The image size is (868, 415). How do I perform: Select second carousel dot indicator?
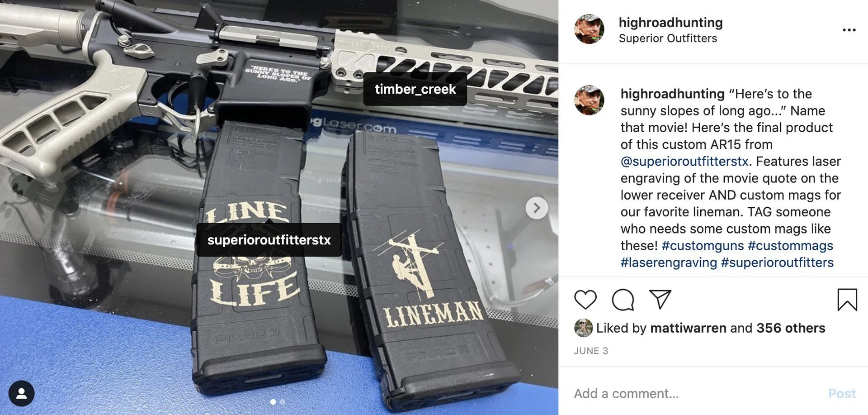283,402
